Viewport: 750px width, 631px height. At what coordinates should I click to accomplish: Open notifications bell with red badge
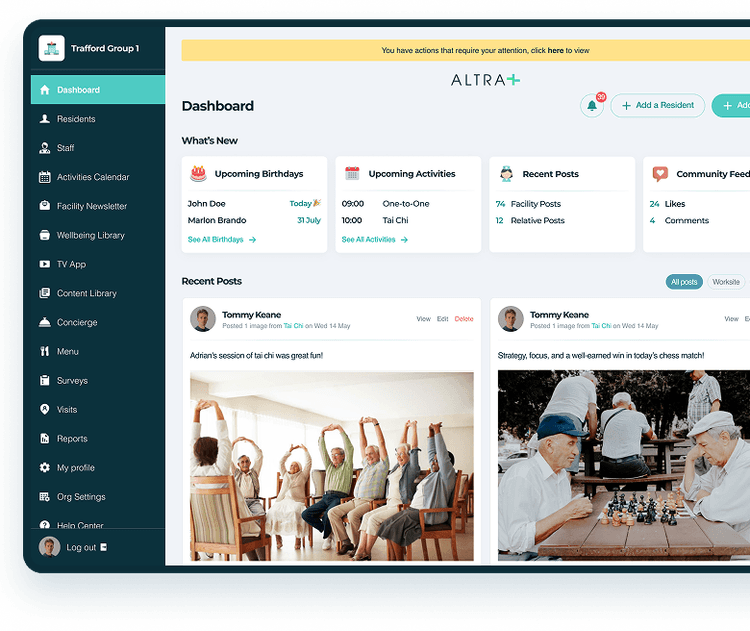[x=592, y=105]
